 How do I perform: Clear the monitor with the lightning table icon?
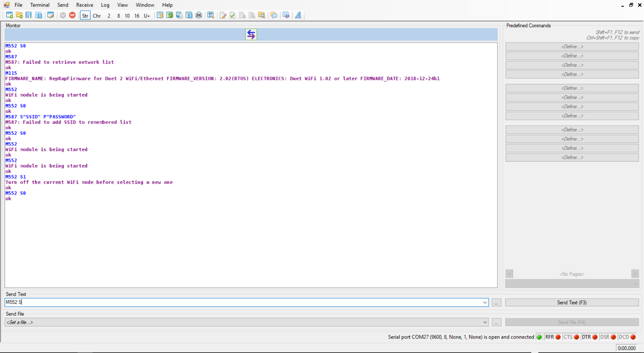tap(160, 15)
